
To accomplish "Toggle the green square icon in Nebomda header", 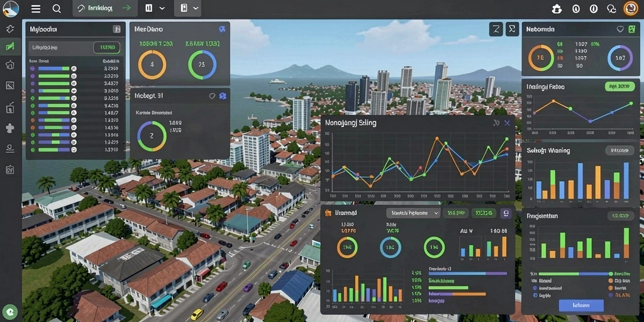I will [x=631, y=29].
